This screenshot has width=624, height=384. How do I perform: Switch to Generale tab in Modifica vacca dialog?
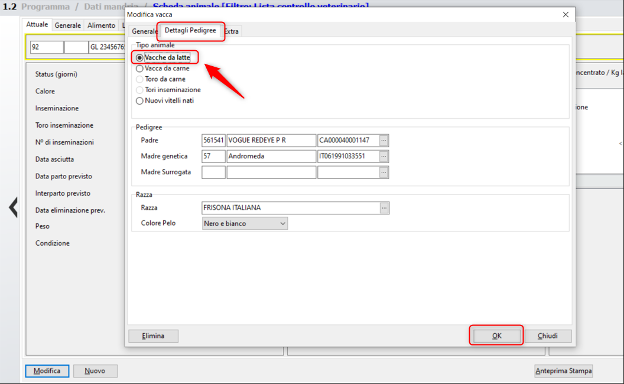pyautogui.click(x=144, y=31)
